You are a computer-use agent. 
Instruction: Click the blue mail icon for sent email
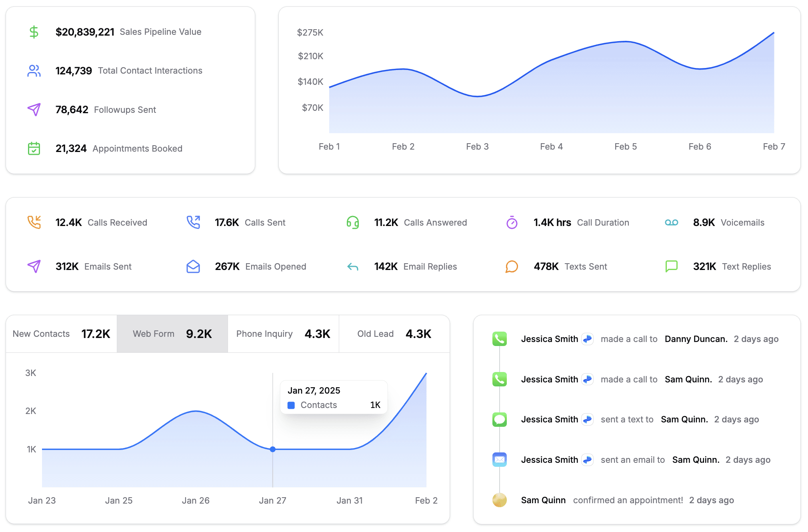point(500,460)
